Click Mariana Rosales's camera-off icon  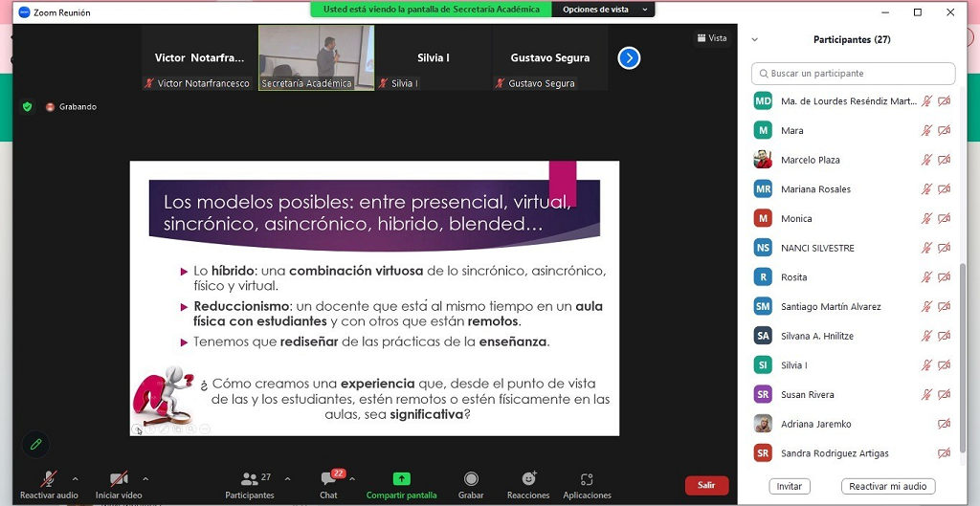[945, 189]
